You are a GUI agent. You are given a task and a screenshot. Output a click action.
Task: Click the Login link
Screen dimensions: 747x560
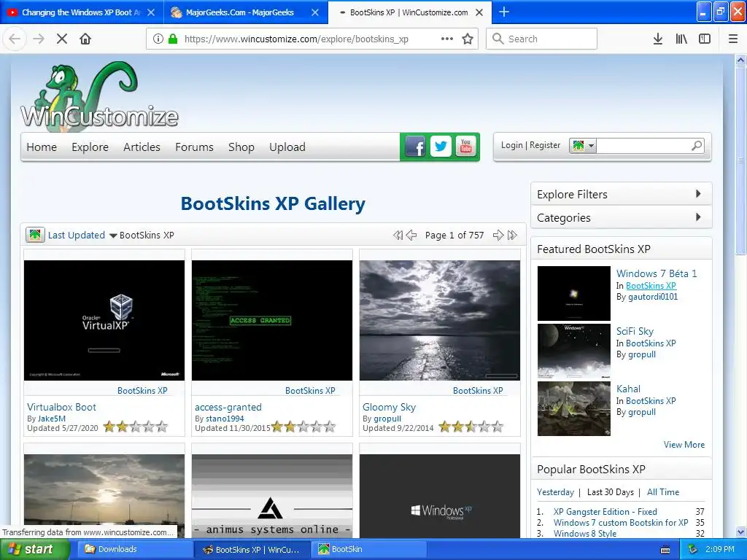511,145
